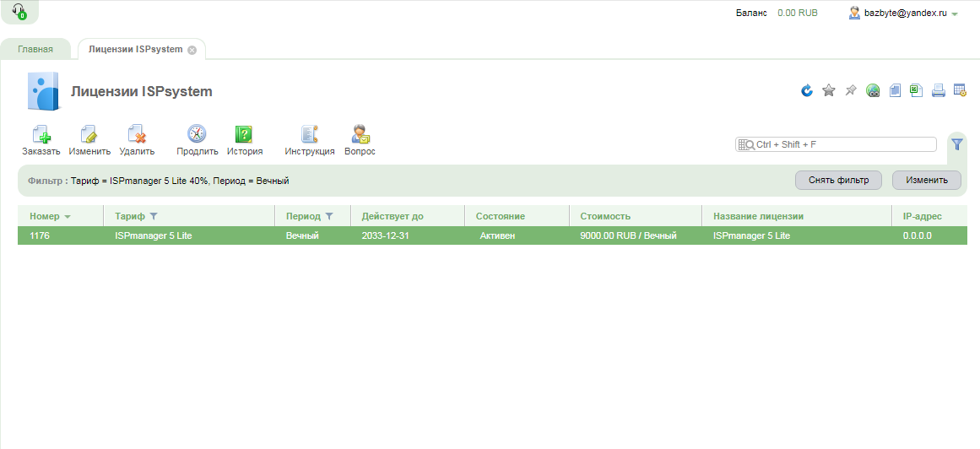Print the license list
This screenshot has width=980, height=449.
pyautogui.click(x=938, y=90)
